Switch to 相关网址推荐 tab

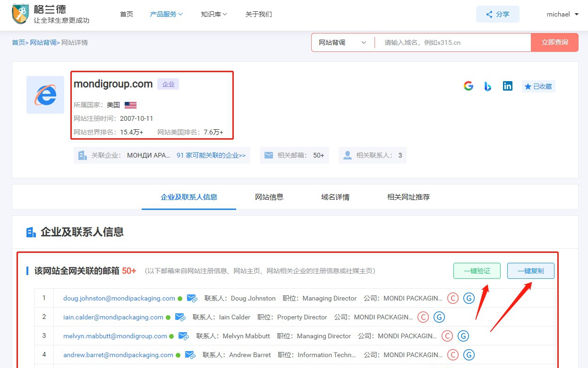(x=409, y=197)
